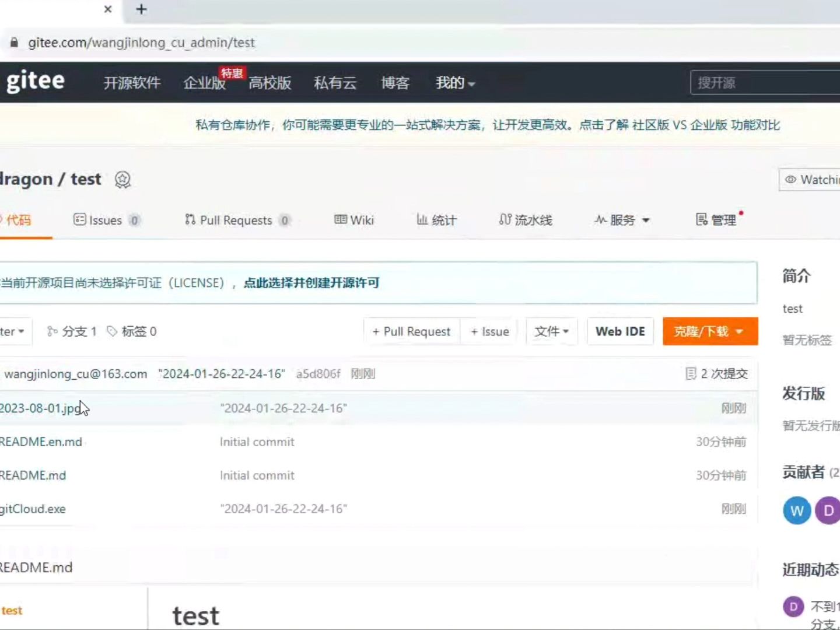The height and width of the screenshot is (630, 840).
Task: Open 社区版 VS 企业版 功能对比 link
Action: (x=706, y=125)
